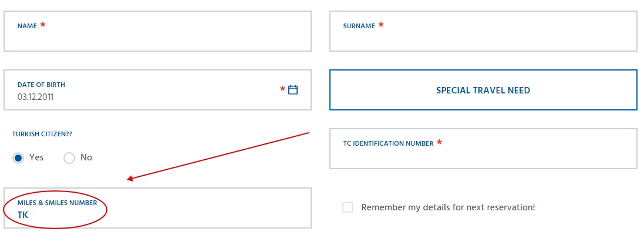Open the Special Travel Need button
The height and width of the screenshot is (245, 644).
[483, 90]
